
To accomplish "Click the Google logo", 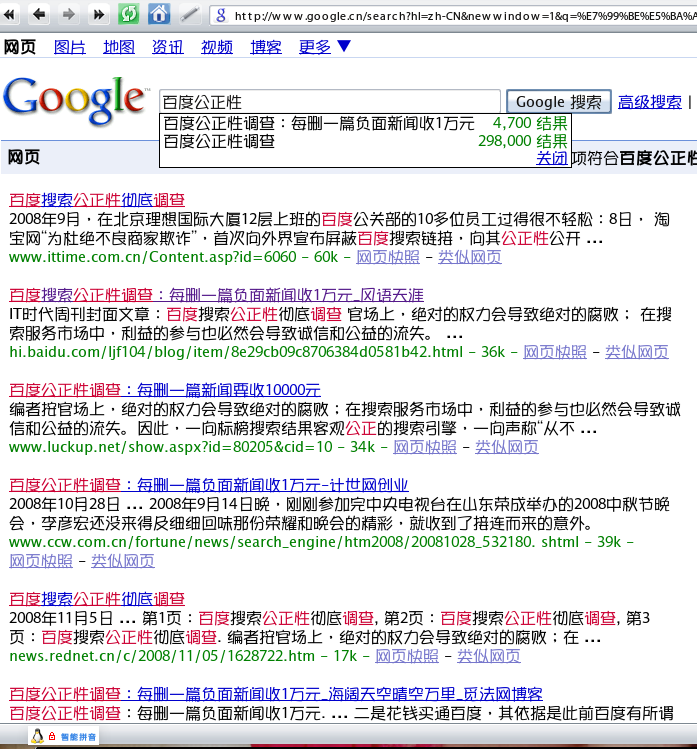I will click(74, 100).
